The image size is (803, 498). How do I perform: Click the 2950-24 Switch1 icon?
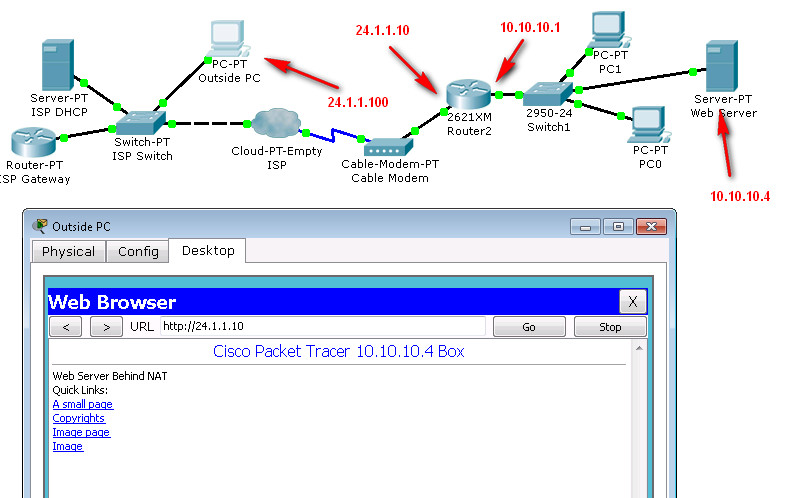(548, 94)
